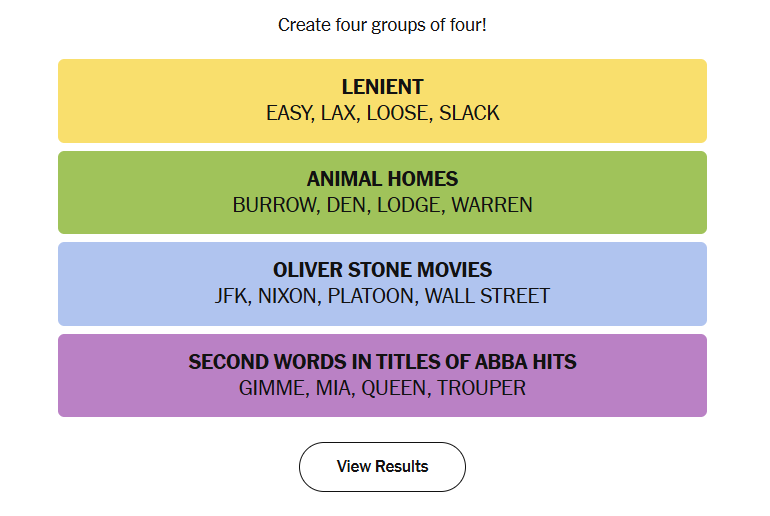Select the purple ABBA HITS category title
The image size is (770, 516).
click(x=382, y=362)
